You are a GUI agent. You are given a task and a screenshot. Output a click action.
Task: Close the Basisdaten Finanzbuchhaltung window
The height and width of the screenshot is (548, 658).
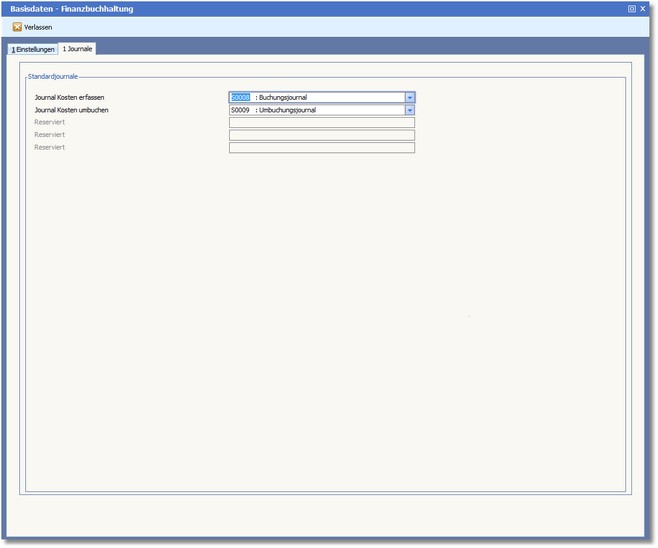pos(643,8)
